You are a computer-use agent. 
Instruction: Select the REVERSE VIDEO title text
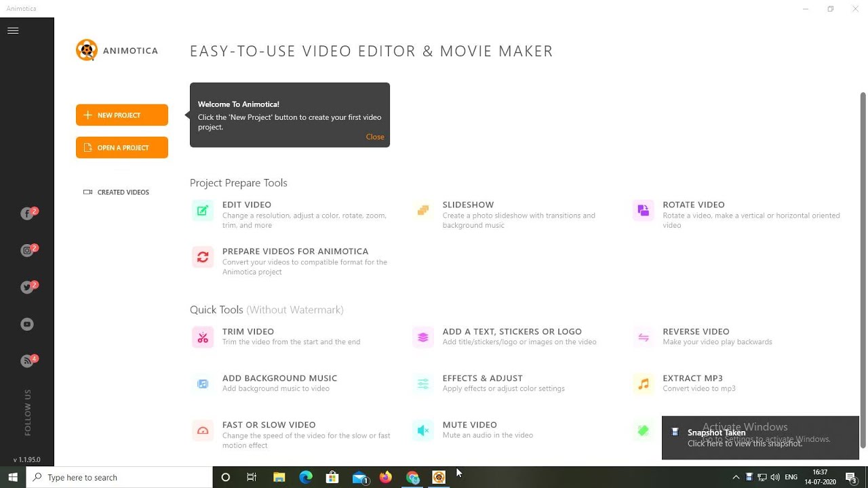(696, 332)
